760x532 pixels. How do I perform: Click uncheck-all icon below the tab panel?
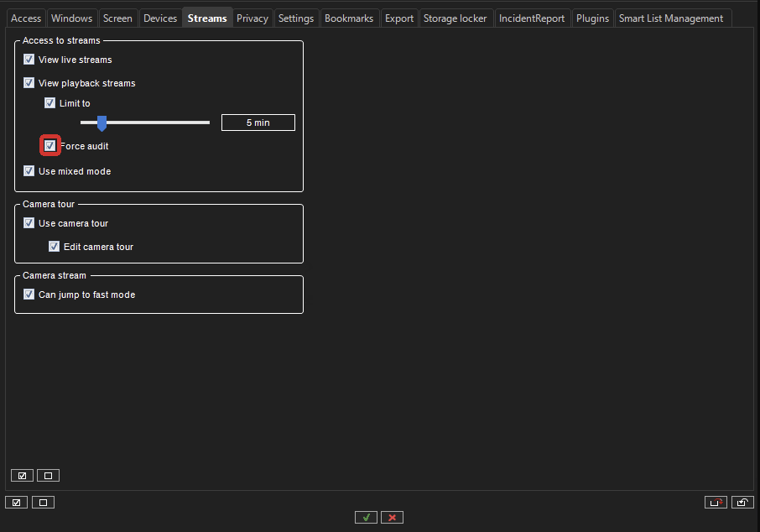pos(43,503)
